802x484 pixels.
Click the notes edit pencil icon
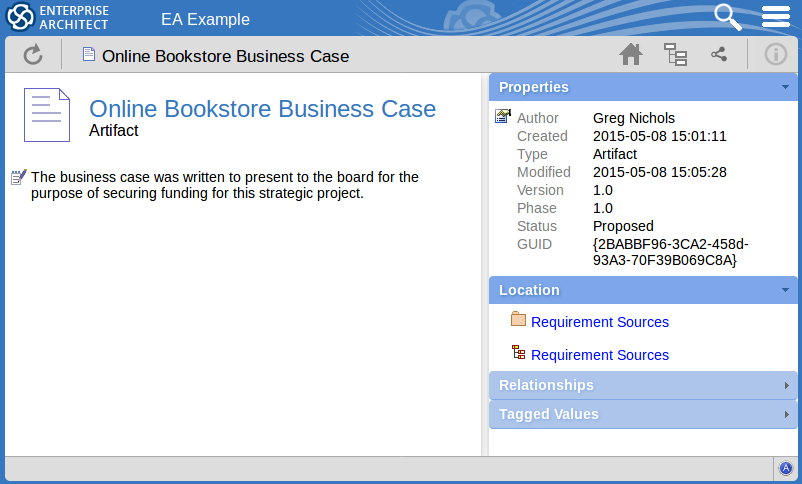(x=18, y=177)
